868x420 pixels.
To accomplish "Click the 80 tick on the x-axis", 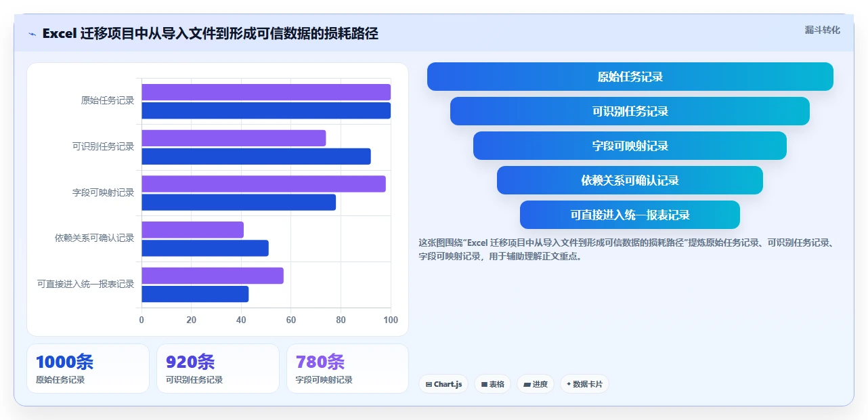I will coord(341,320).
